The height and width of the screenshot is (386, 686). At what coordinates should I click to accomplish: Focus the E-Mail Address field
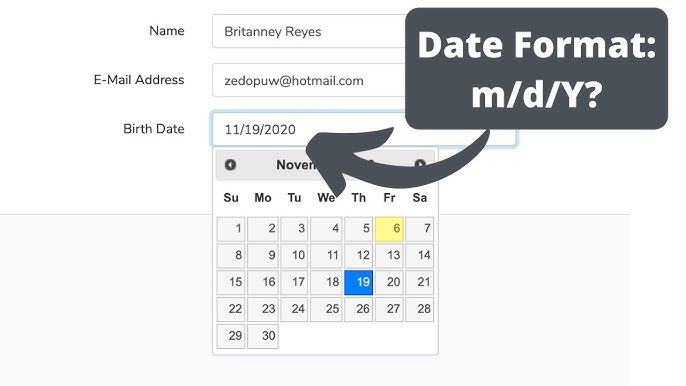tap(309, 80)
